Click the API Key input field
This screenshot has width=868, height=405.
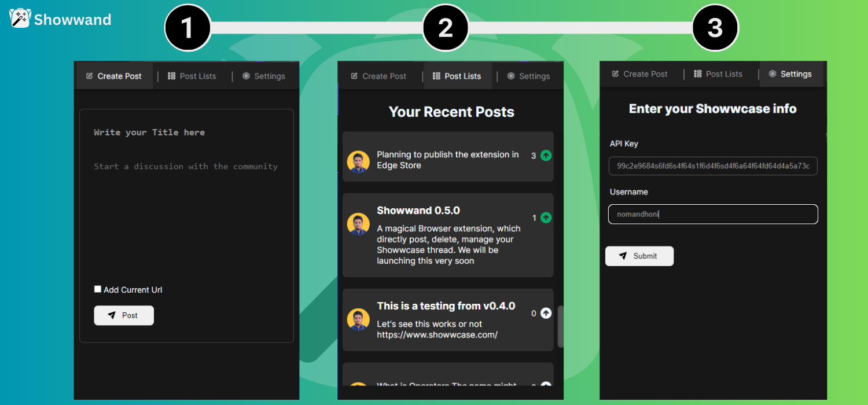[x=712, y=166]
